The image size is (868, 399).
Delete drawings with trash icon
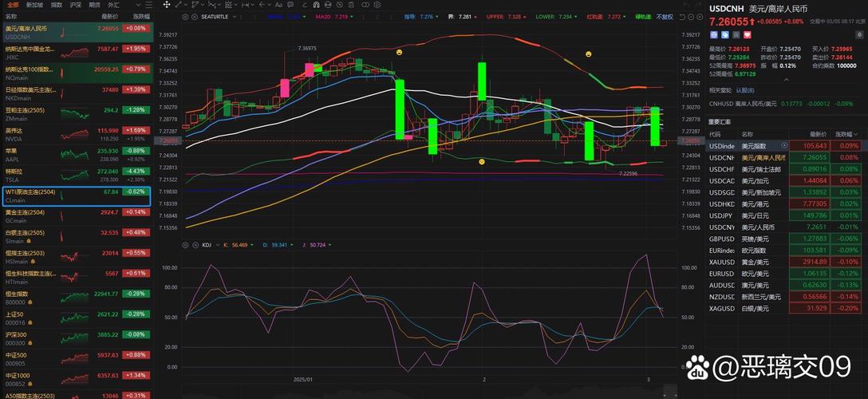(x=351, y=5)
